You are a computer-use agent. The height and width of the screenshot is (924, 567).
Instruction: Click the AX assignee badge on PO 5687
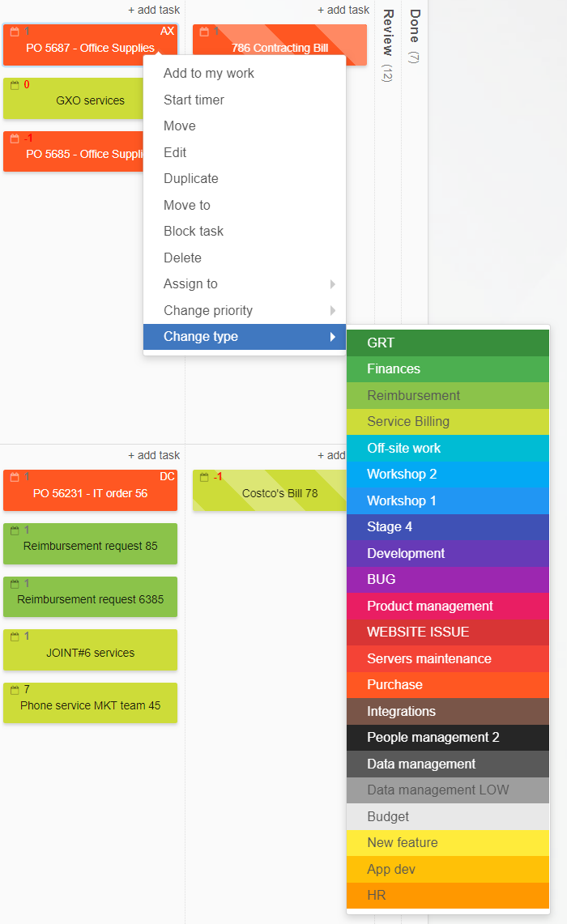point(167,31)
